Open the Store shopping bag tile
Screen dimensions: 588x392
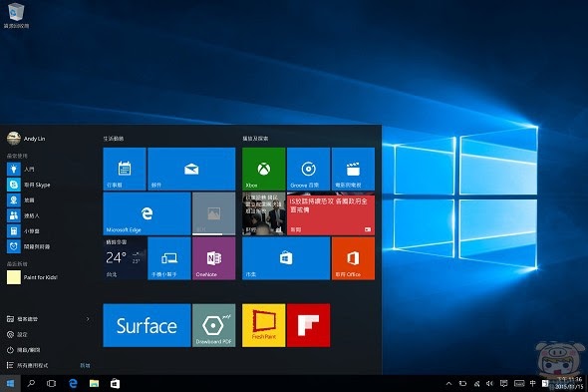point(286,258)
